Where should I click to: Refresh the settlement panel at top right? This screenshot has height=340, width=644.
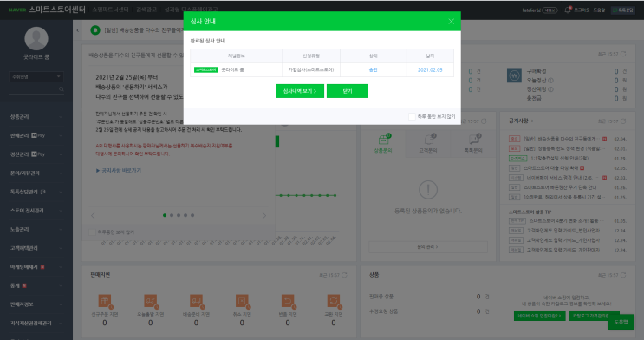pos(623,54)
